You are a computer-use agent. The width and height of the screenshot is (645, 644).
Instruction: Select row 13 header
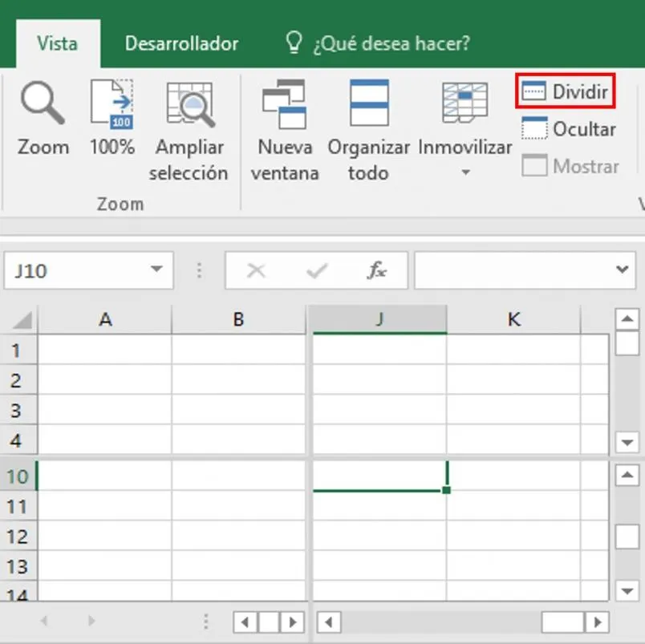(18, 566)
